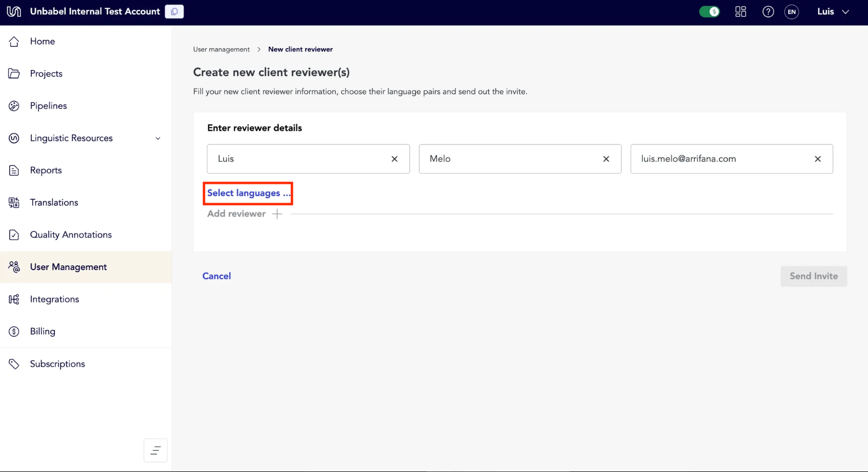Go to User management breadcrumb
The height and width of the screenshot is (472, 868).
221,49
